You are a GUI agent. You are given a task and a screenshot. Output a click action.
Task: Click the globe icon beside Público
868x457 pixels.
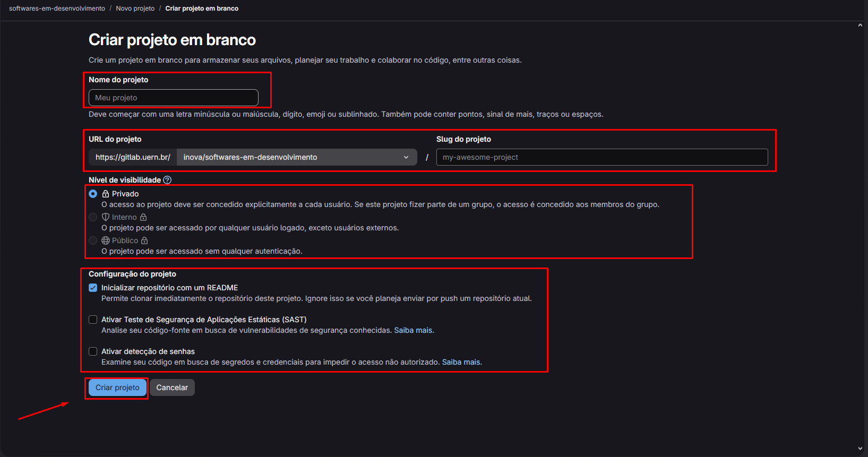tap(106, 240)
